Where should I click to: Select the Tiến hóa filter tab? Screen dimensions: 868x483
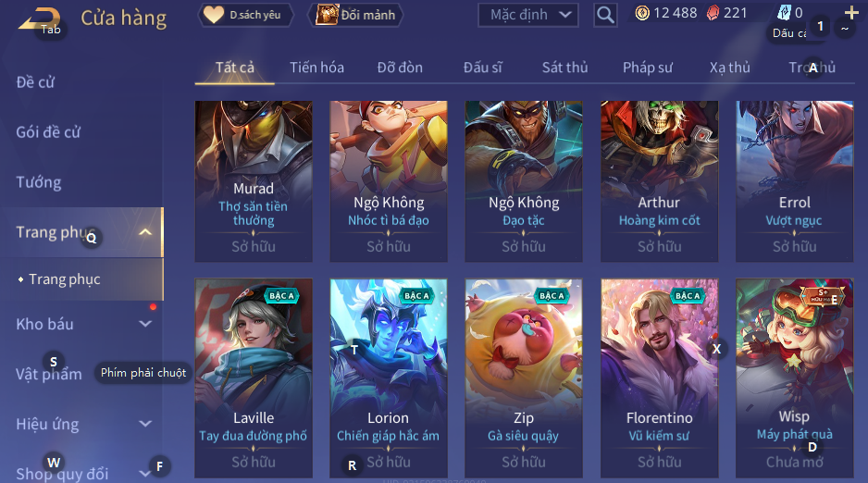click(x=316, y=68)
